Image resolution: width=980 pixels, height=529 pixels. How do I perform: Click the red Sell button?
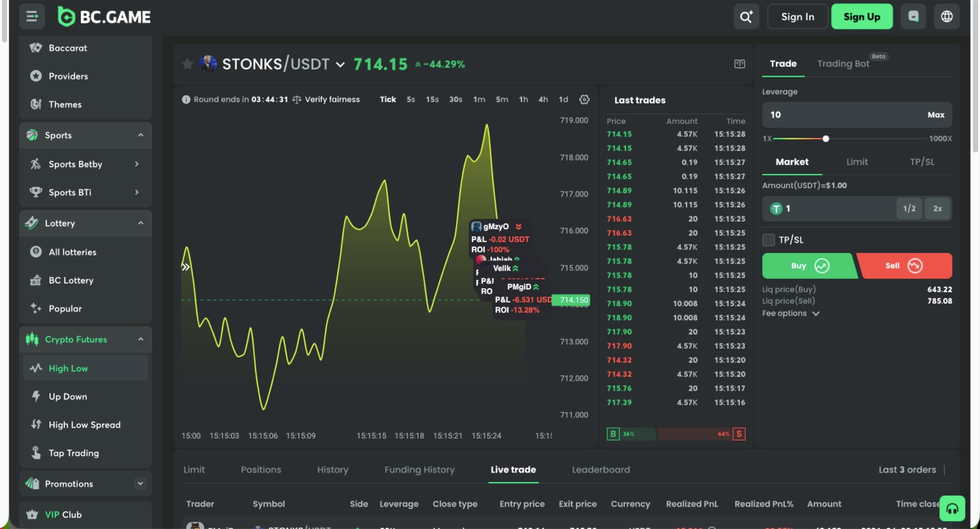point(905,266)
